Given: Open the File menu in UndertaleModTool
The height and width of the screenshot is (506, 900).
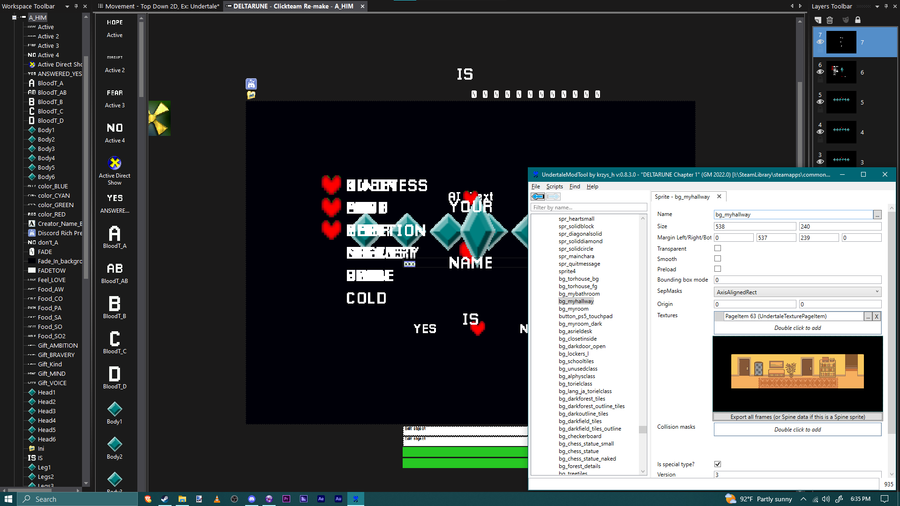Looking at the screenshot, I should tap(536, 186).
